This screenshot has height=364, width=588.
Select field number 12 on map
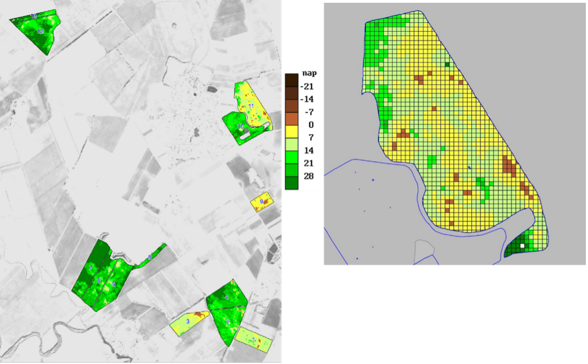click(x=40, y=32)
